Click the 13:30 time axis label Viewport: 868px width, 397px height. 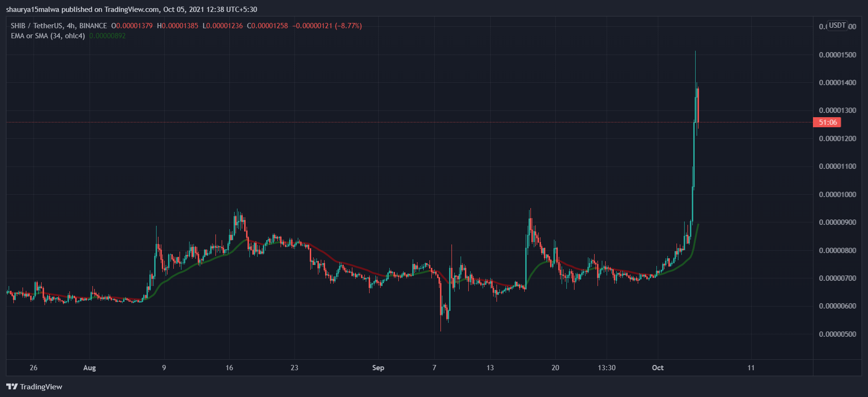[x=607, y=368]
